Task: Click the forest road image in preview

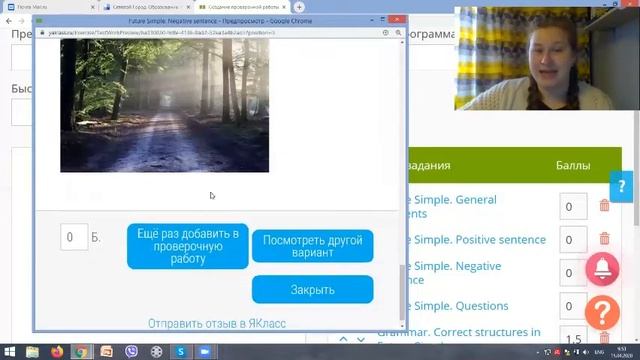Action: tap(164, 105)
